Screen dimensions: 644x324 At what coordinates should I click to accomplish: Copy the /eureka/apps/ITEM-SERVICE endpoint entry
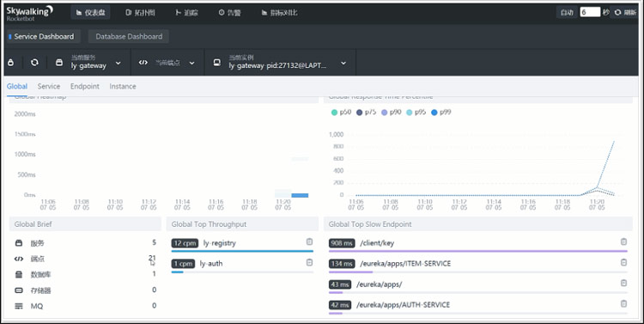pos(623,262)
